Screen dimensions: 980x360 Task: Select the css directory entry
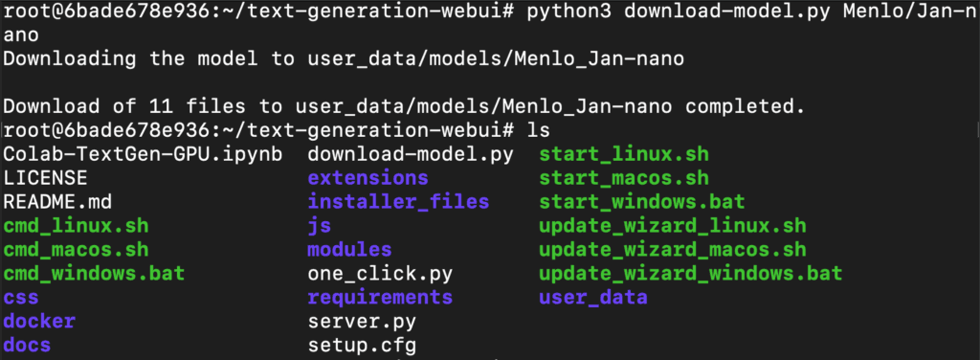21,297
